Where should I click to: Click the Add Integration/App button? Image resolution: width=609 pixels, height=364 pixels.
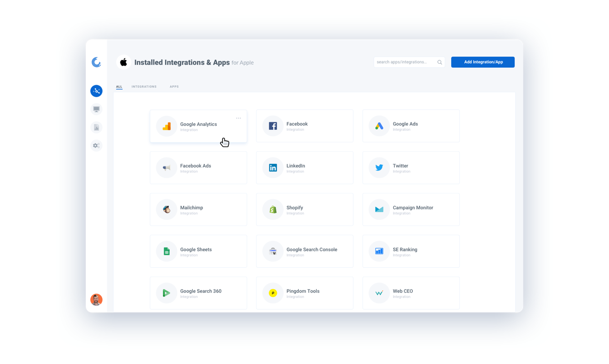(x=483, y=62)
